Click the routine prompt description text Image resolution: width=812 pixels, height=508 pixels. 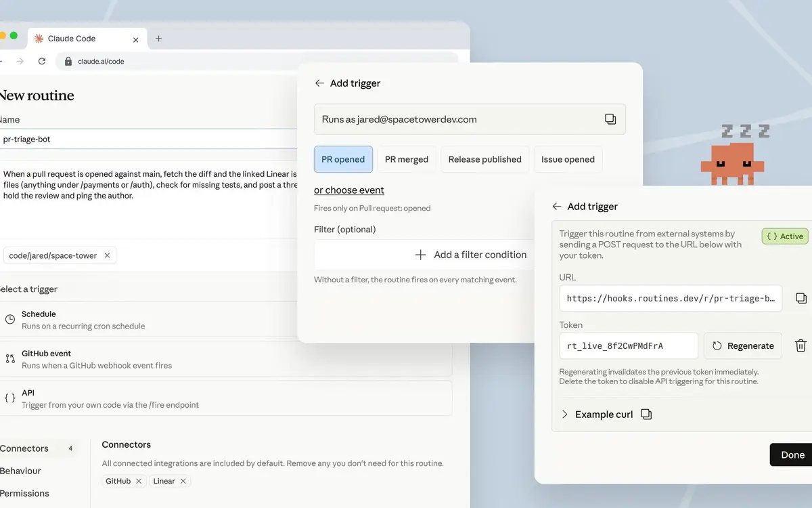point(150,185)
